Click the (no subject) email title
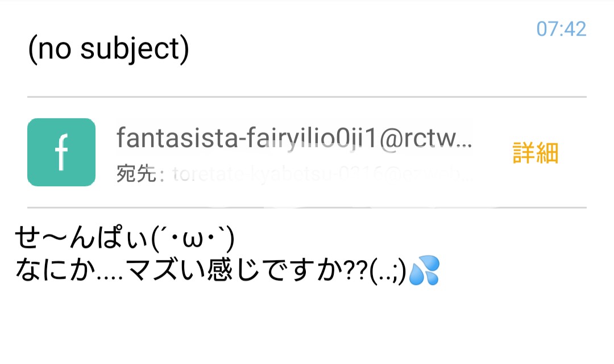Viewport: 614px width, 364px height. (109, 49)
